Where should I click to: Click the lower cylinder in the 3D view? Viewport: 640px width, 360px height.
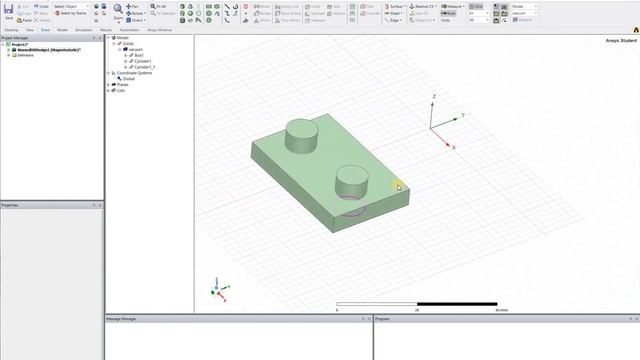click(351, 182)
